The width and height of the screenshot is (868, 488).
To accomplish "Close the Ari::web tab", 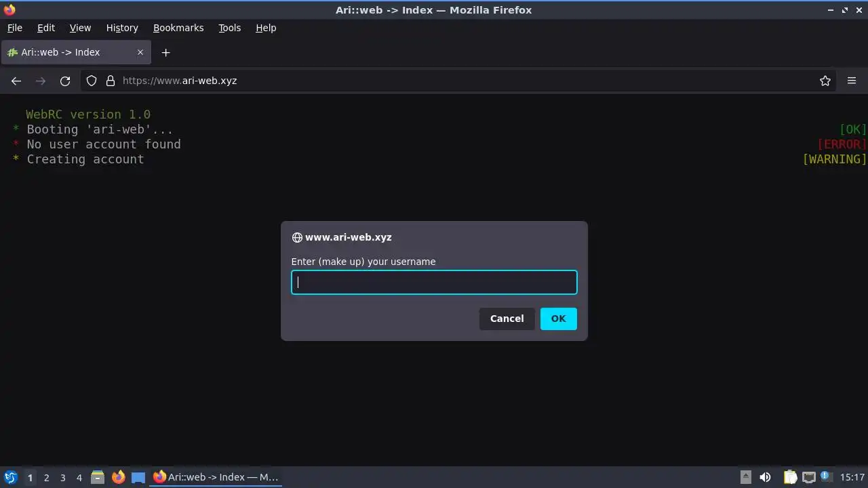I will [x=140, y=52].
